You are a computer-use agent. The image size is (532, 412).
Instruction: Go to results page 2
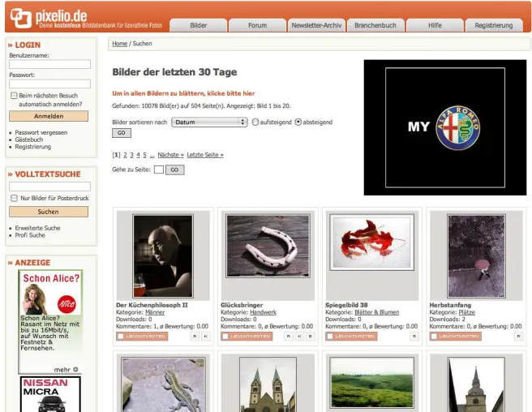click(125, 155)
